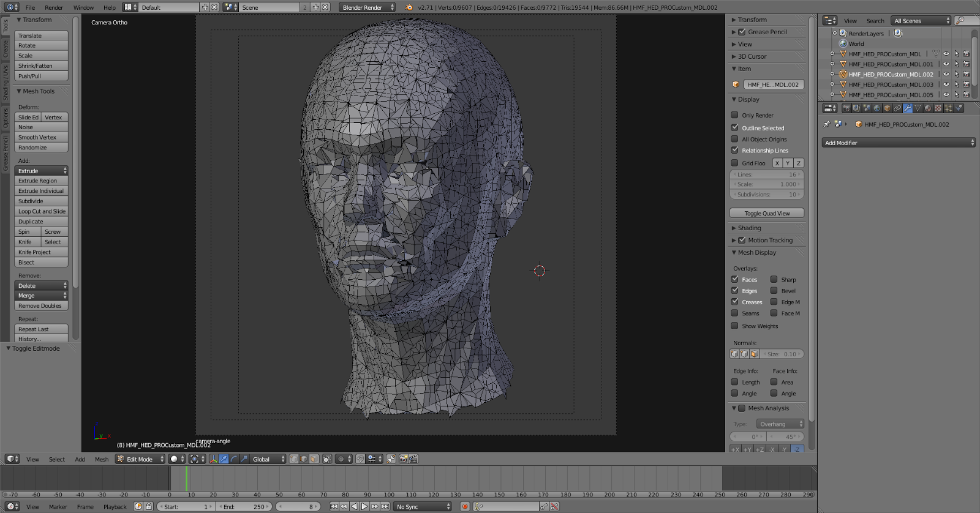This screenshot has height=513, width=980.
Task: Click the Remove Doubles button
Action: point(40,306)
